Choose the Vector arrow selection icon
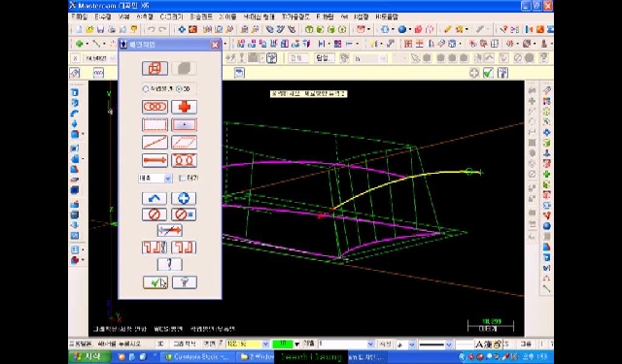 click(x=155, y=160)
